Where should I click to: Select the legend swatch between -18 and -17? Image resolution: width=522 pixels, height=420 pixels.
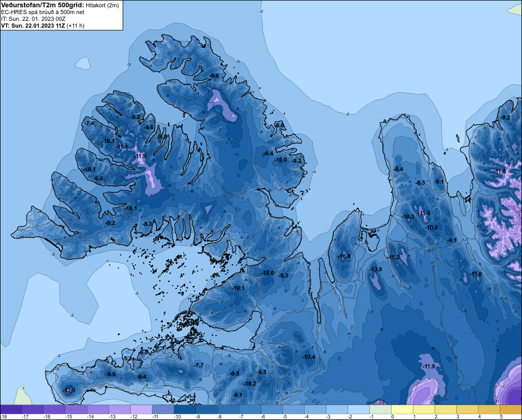coord(11,410)
